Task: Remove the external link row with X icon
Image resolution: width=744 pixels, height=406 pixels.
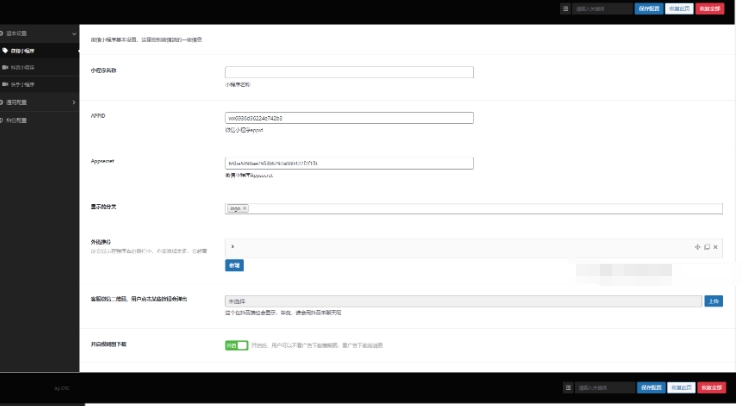Action: point(715,247)
